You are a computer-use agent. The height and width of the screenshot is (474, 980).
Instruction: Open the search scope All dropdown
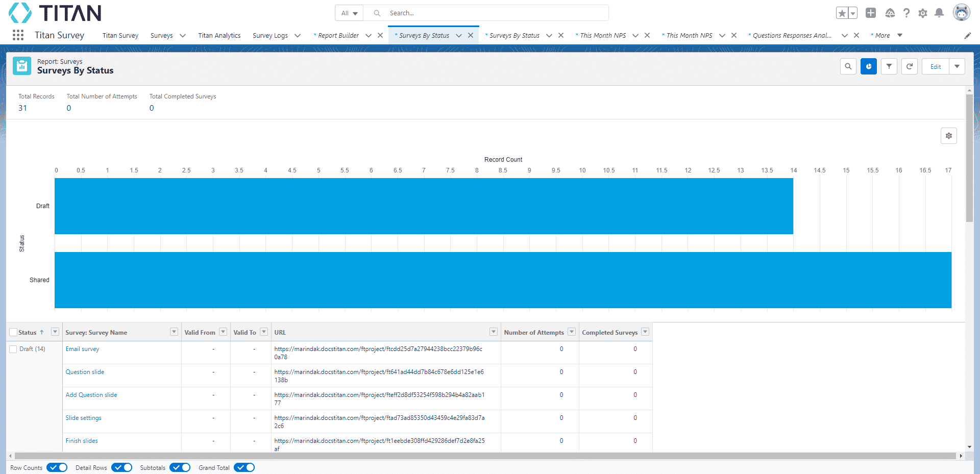click(349, 13)
